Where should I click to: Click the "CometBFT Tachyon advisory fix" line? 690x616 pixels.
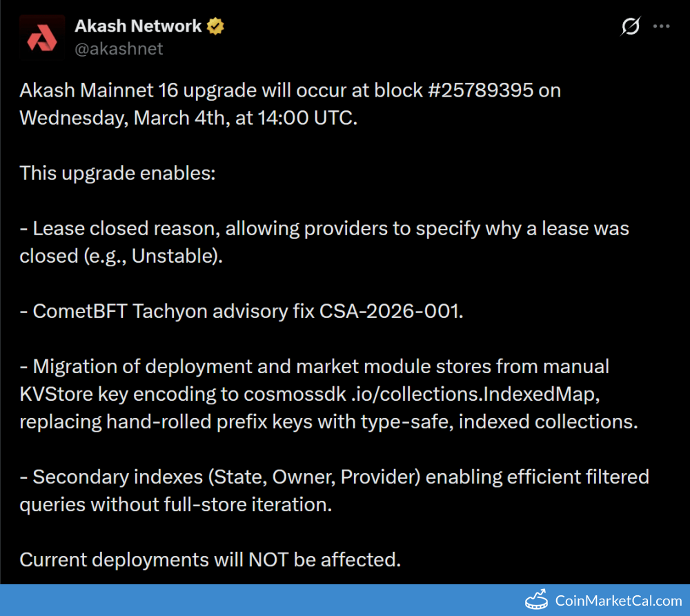point(169,311)
